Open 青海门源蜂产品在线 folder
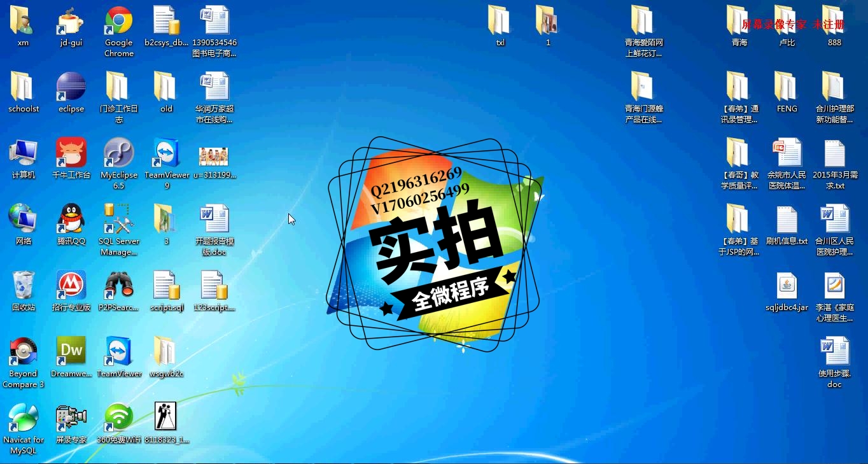This screenshot has height=464, width=868. tap(643, 87)
